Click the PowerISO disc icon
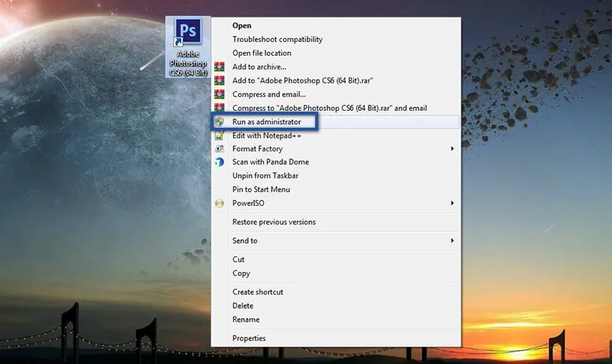The image size is (612, 364). coord(219,203)
